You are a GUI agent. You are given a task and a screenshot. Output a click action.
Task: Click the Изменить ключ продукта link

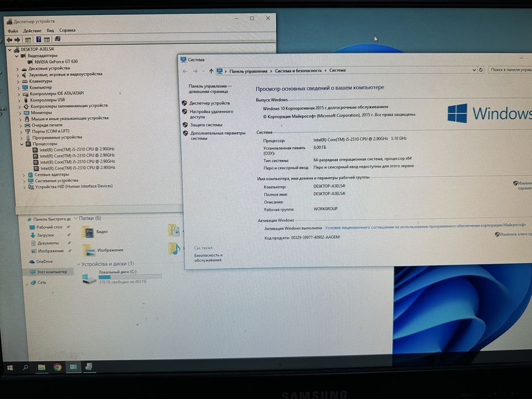click(x=515, y=234)
